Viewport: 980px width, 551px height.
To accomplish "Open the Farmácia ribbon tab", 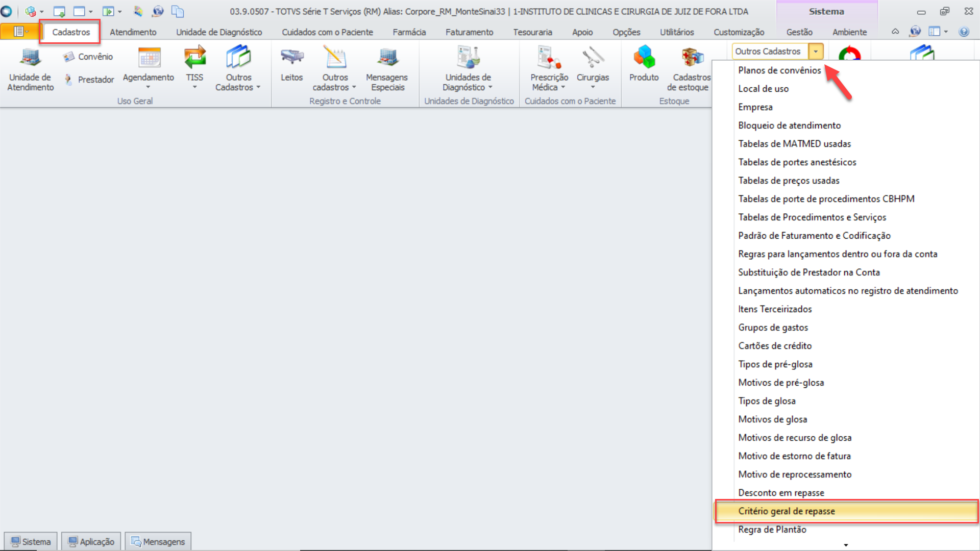I will [409, 32].
